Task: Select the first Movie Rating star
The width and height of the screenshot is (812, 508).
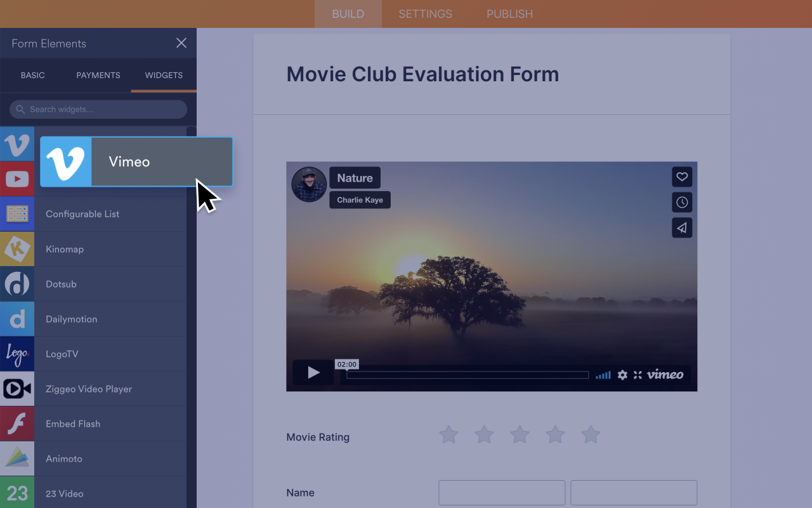Action: click(449, 435)
